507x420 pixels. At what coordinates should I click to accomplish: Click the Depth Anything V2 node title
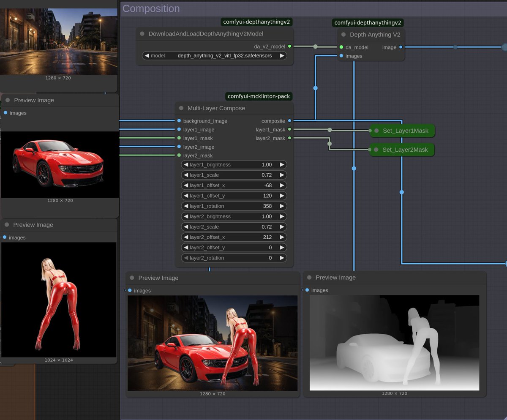click(x=375, y=35)
